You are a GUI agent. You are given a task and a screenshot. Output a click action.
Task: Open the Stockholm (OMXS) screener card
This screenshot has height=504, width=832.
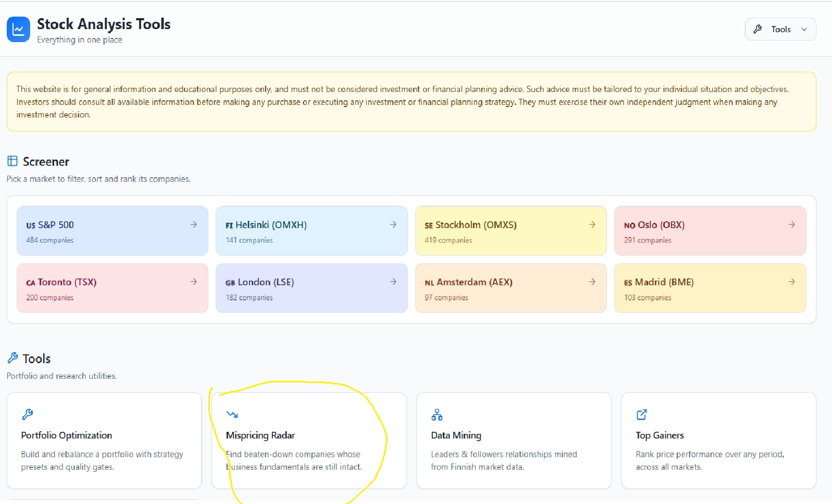[511, 231]
